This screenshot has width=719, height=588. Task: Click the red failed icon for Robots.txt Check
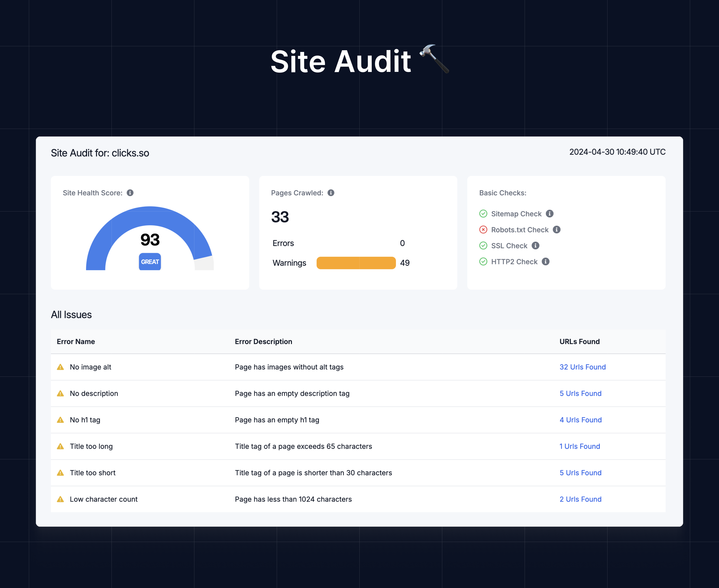(483, 230)
